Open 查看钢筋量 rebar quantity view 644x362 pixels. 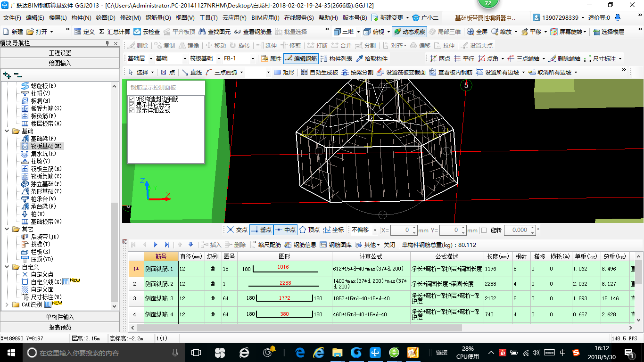tap(253, 32)
